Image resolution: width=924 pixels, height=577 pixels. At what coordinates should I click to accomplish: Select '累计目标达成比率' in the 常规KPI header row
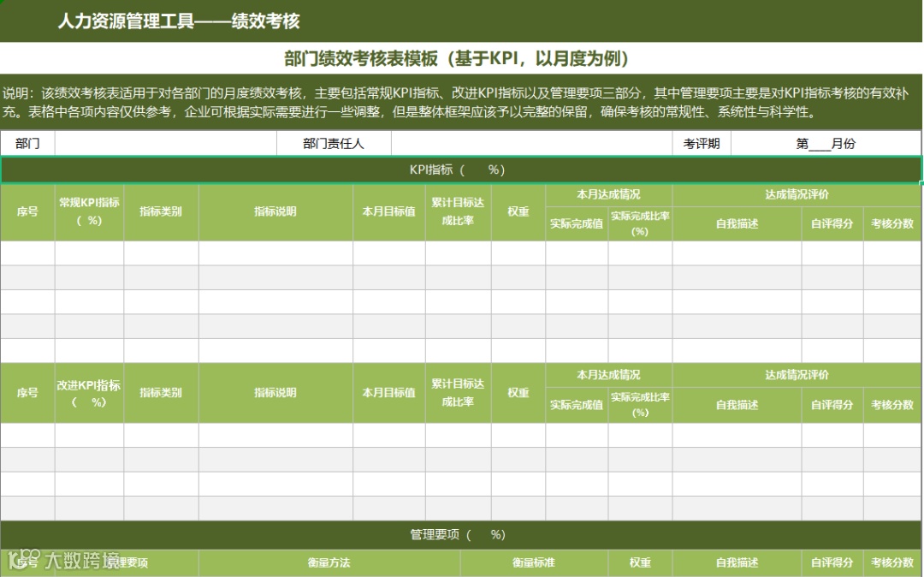(458, 211)
